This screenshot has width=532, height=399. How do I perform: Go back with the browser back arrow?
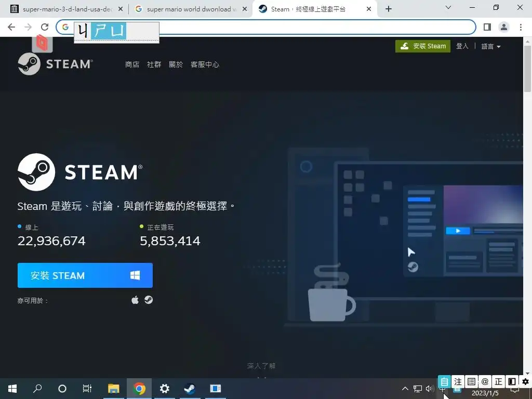[x=11, y=27]
